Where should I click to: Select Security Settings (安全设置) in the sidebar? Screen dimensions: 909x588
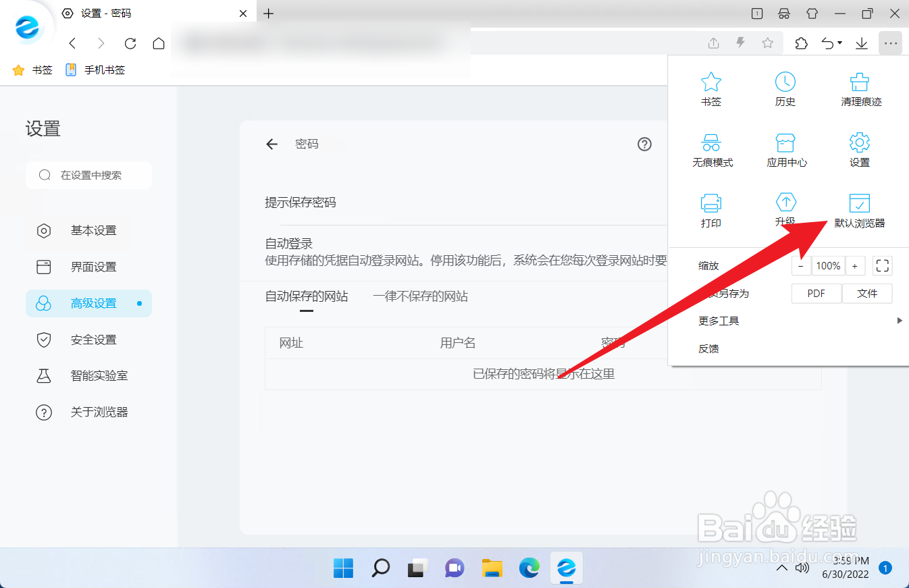tap(88, 340)
